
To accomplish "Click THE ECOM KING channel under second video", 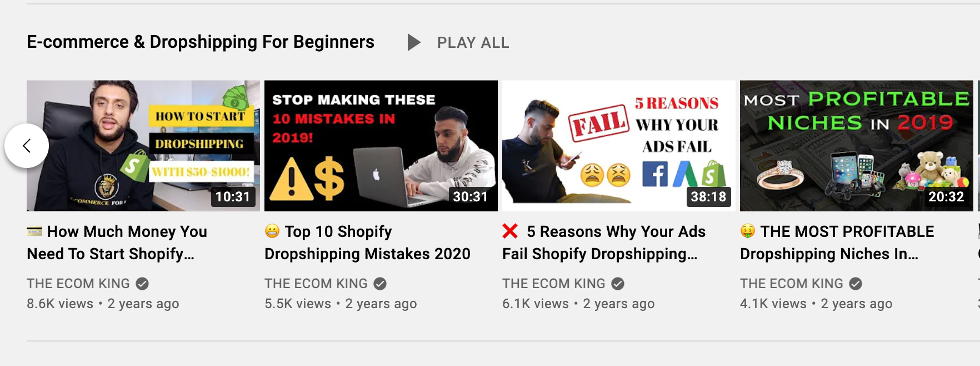I will click(316, 284).
